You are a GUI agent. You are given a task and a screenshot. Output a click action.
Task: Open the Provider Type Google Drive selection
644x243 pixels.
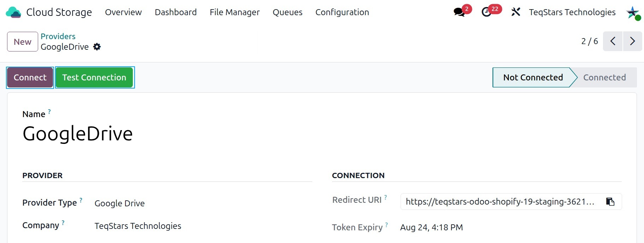(119, 203)
